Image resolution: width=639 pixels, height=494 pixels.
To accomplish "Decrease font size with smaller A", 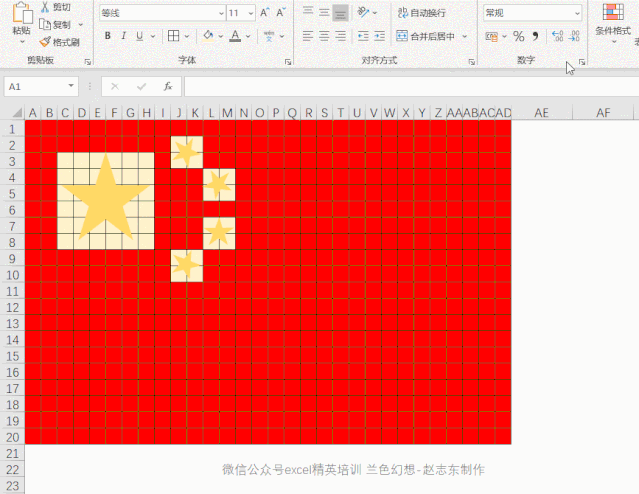I will (x=281, y=13).
